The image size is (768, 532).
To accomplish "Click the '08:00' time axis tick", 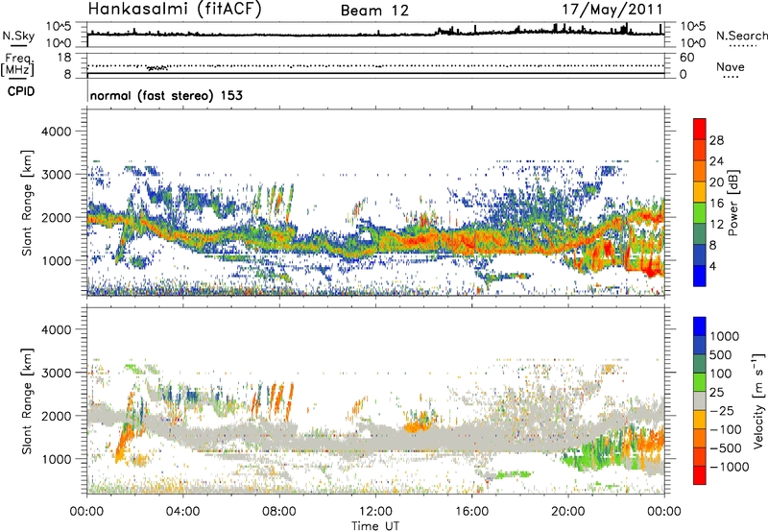I will (x=279, y=512).
